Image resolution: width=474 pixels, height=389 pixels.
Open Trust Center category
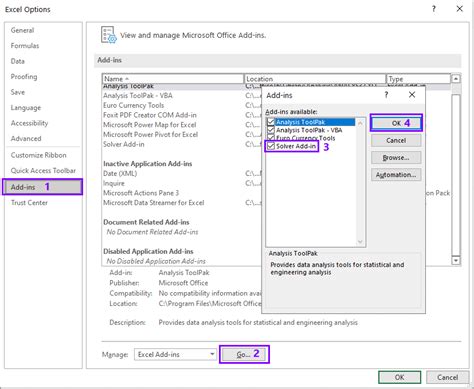(x=29, y=203)
